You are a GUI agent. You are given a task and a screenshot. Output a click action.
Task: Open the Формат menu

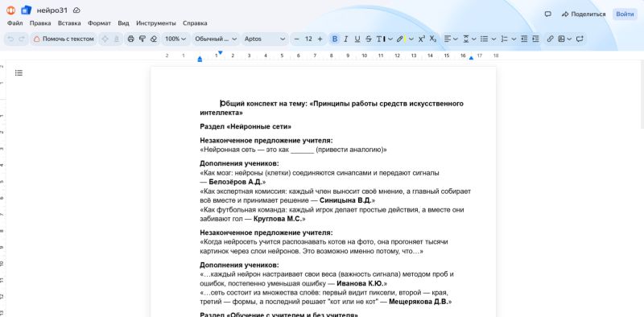(x=99, y=23)
